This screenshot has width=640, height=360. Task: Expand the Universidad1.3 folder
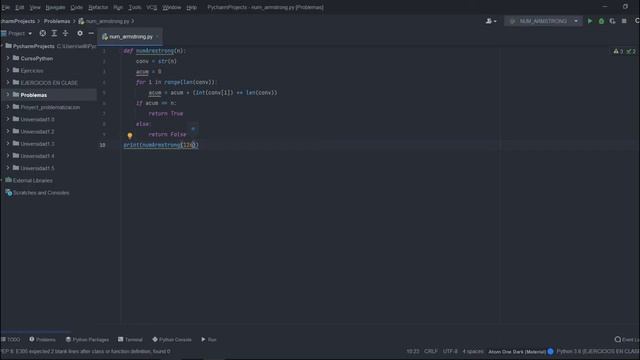pos(8,144)
